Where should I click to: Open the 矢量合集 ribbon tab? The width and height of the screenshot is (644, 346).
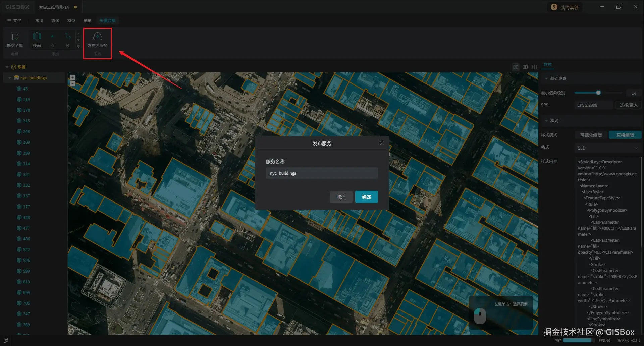(107, 20)
